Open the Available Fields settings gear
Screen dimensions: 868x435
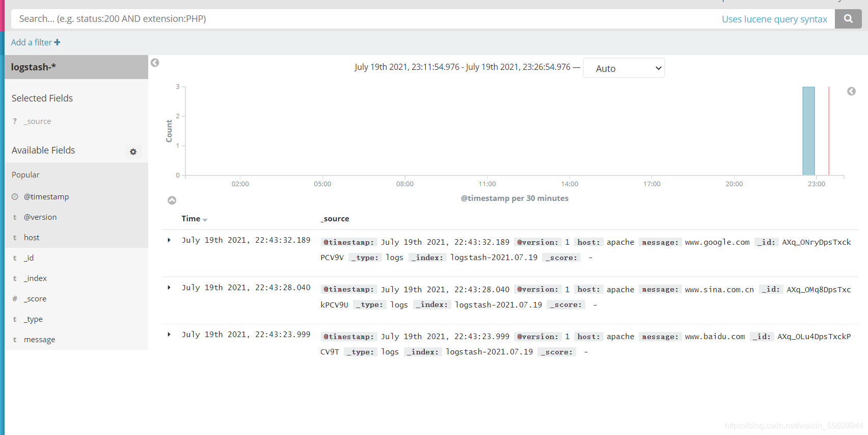pyautogui.click(x=133, y=151)
